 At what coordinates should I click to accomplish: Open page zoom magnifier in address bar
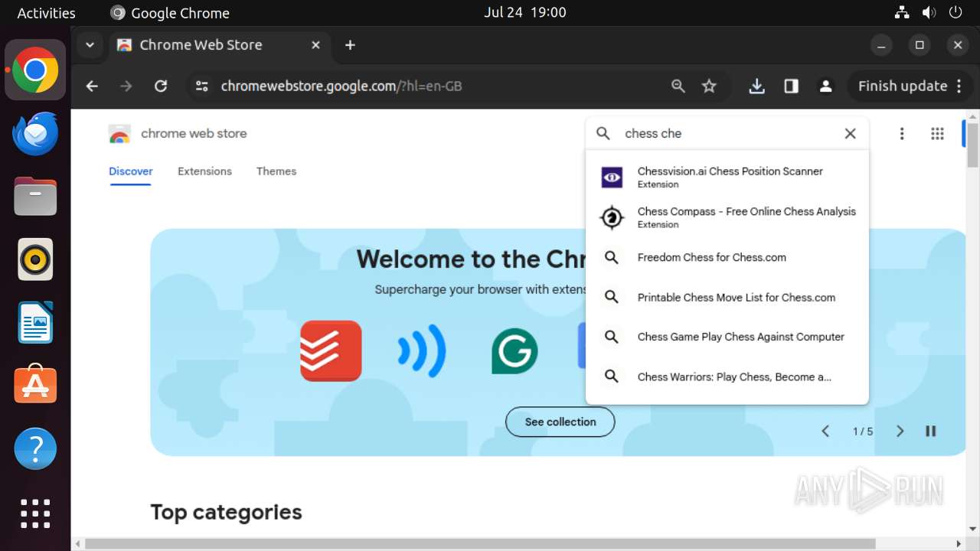[678, 86]
